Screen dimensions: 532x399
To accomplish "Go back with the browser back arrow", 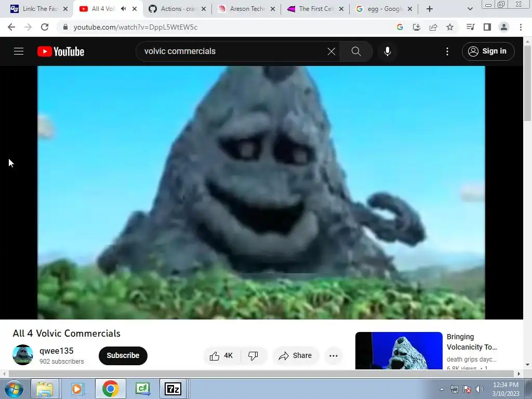I will tap(11, 27).
